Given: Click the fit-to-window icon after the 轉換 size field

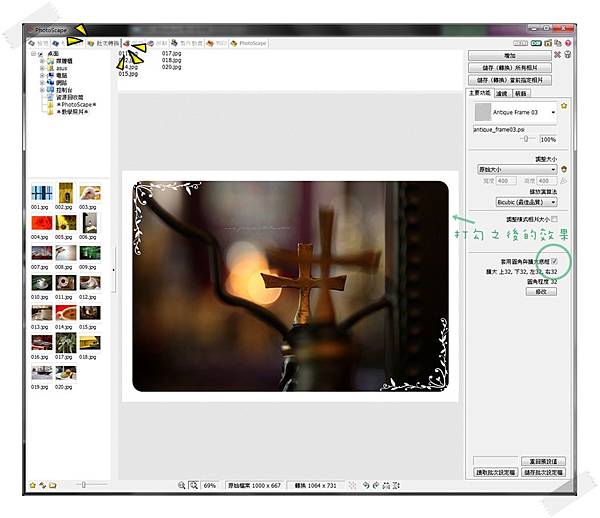Looking at the screenshot, I should point(352,485).
